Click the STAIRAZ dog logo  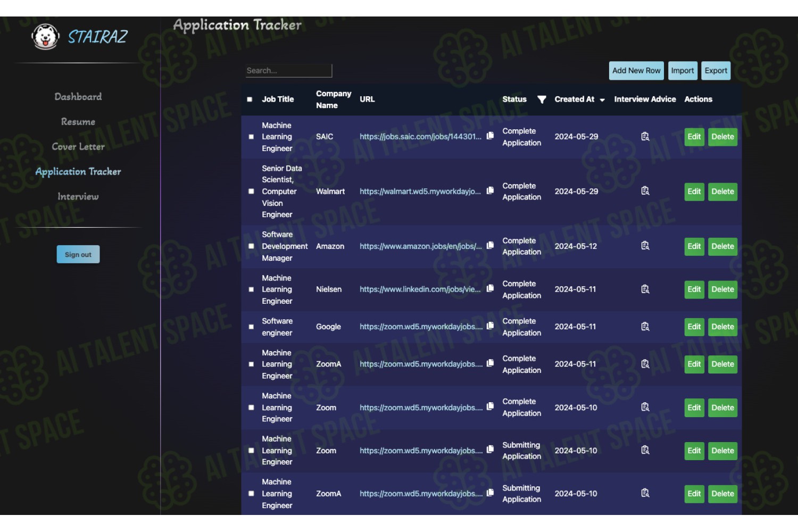45,37
